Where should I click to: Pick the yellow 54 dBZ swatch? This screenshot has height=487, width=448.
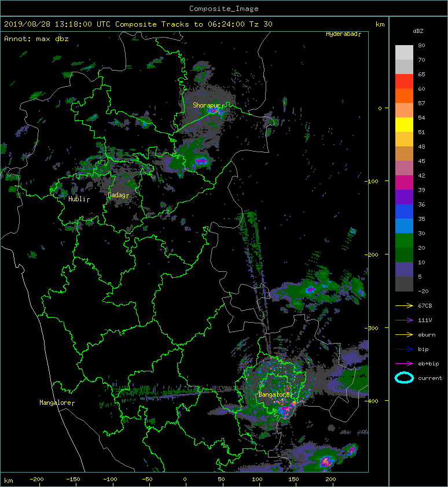tap(404, 124)
